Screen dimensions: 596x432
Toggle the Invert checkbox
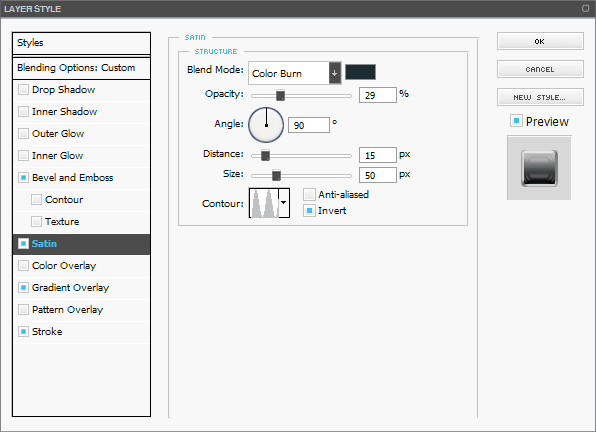point(309,210)
